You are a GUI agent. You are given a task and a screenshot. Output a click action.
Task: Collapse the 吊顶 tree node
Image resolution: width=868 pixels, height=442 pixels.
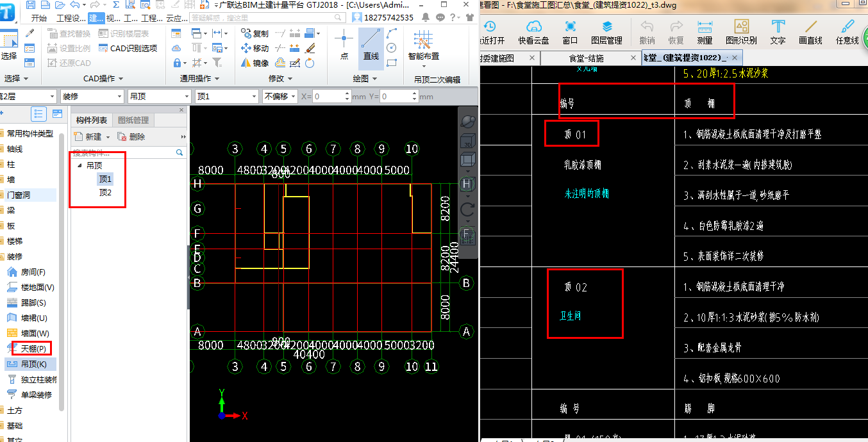coord(79,165)
